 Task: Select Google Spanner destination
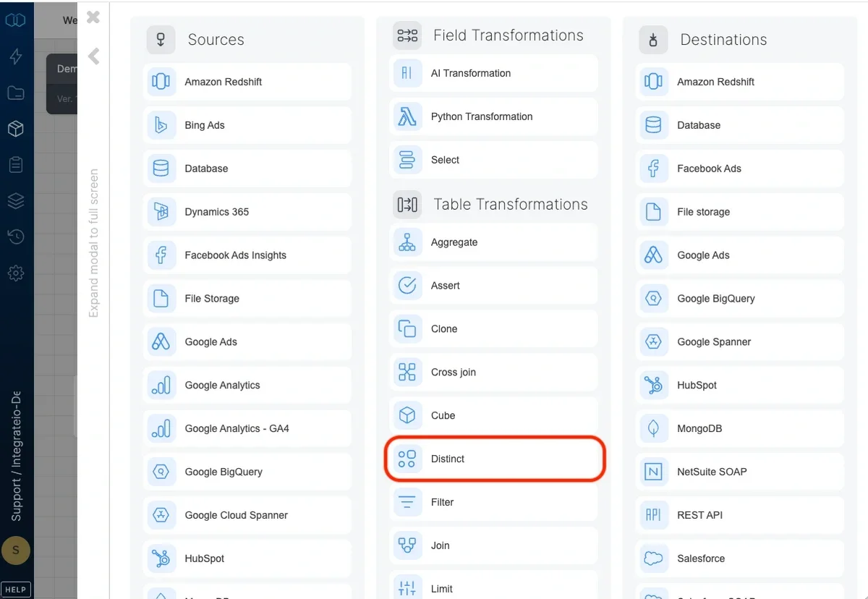tap(740, 342)
